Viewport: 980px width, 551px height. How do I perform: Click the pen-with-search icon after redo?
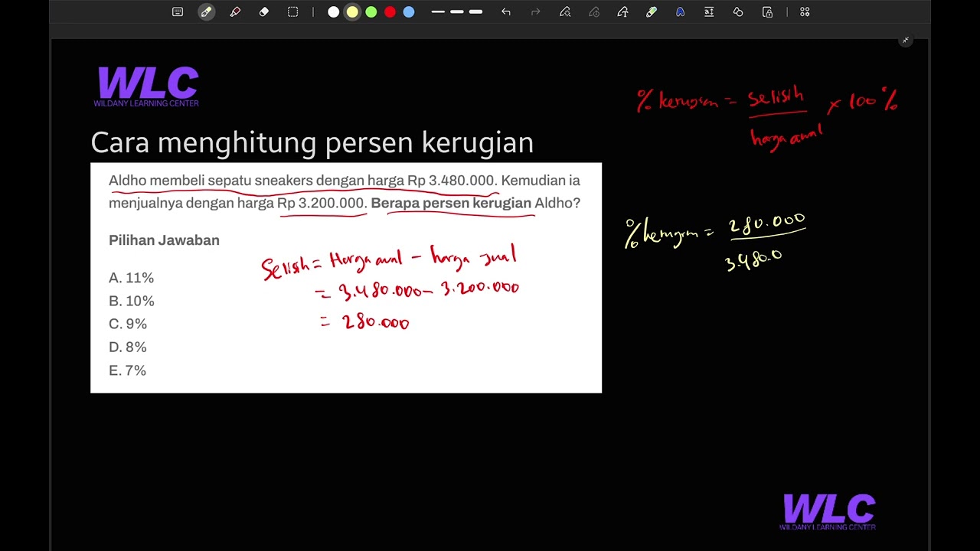565,11
